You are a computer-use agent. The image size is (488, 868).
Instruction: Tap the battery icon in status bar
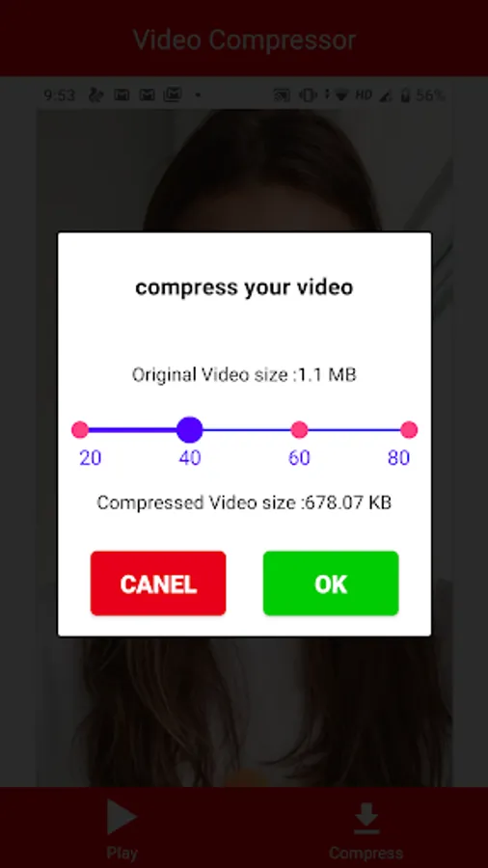[x=405, y=95]
